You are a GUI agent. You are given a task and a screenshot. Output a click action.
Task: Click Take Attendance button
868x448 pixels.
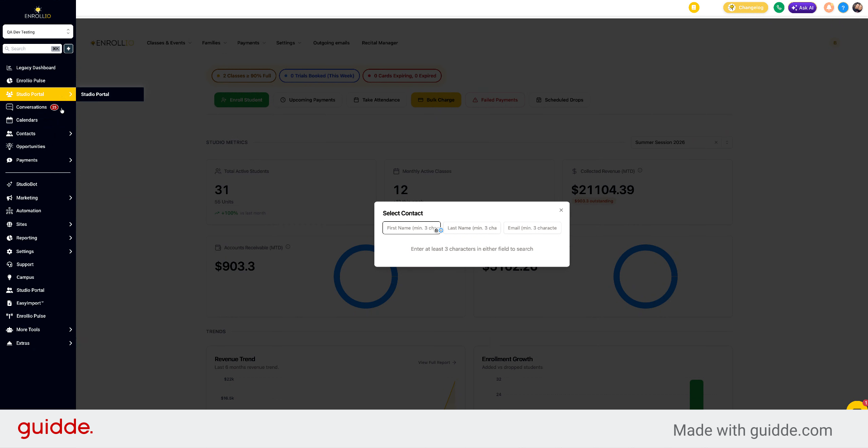coord(377,100)
